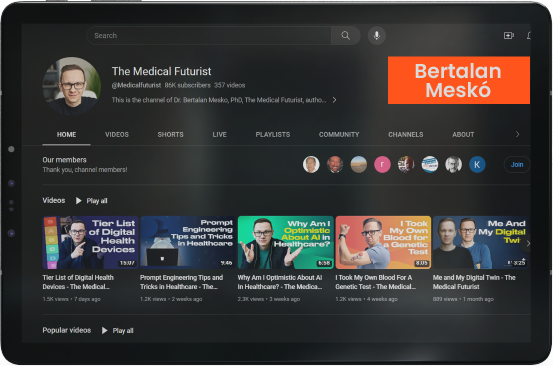Open Prompt Engineering Tips and Tricks thumbnail

pos(188,243)
